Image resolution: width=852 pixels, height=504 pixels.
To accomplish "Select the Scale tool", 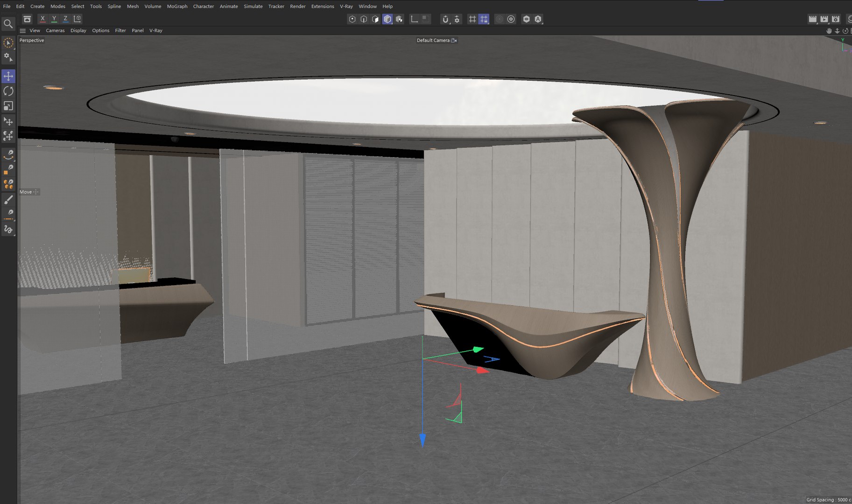I will coord(8,106).
